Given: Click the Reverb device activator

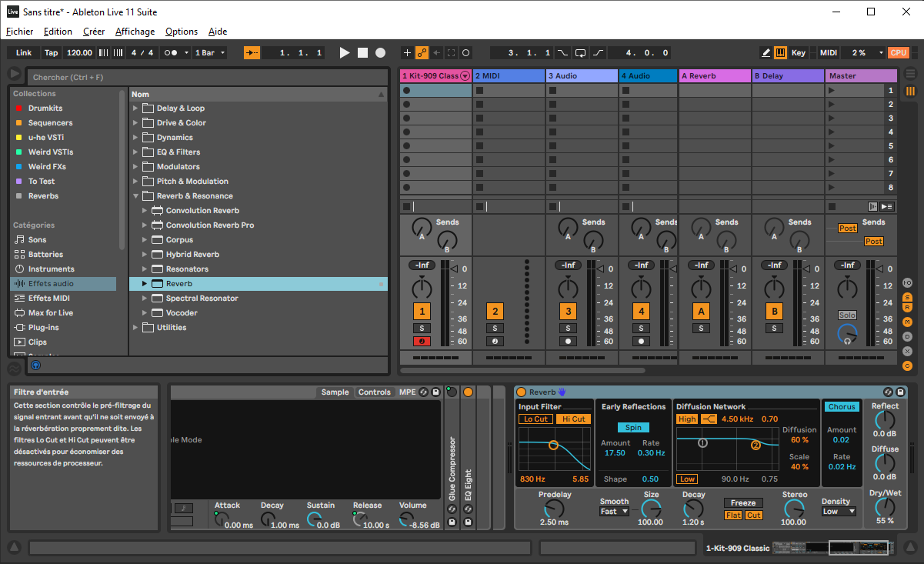Looking at the screenshot, I should pyautogui.click(x=522, y=392).
